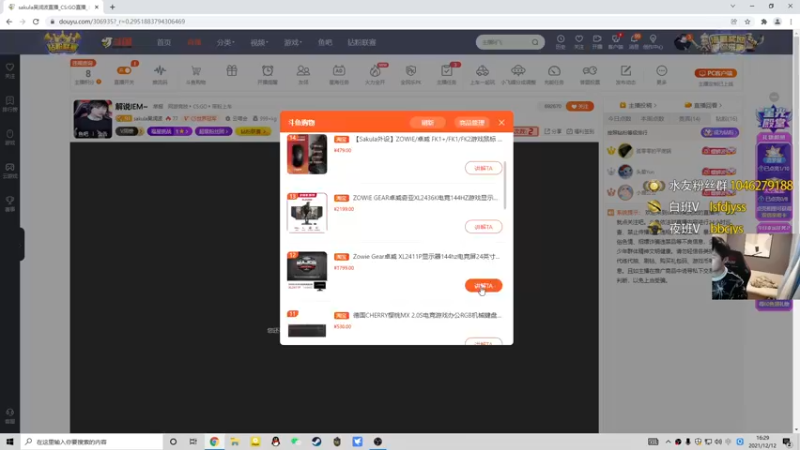
Task: Click 讲解TA for the ZOWIE XL2436K monitor
Action: pyautogui.click(x=483, y=227)
